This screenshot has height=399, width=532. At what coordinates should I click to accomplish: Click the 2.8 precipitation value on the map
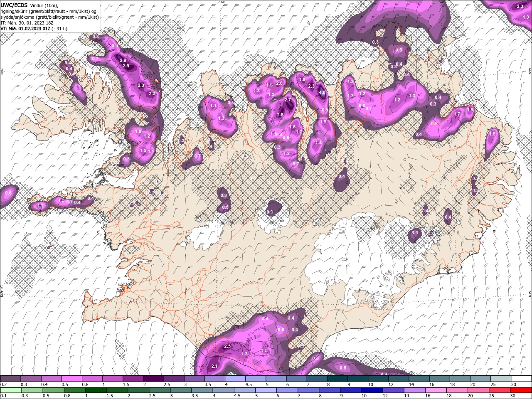click(280, 115)
